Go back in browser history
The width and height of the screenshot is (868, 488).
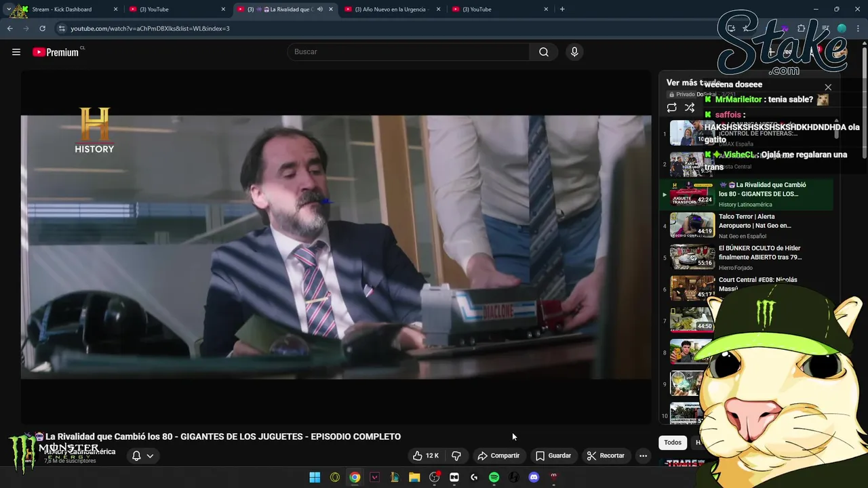(9, 28)
